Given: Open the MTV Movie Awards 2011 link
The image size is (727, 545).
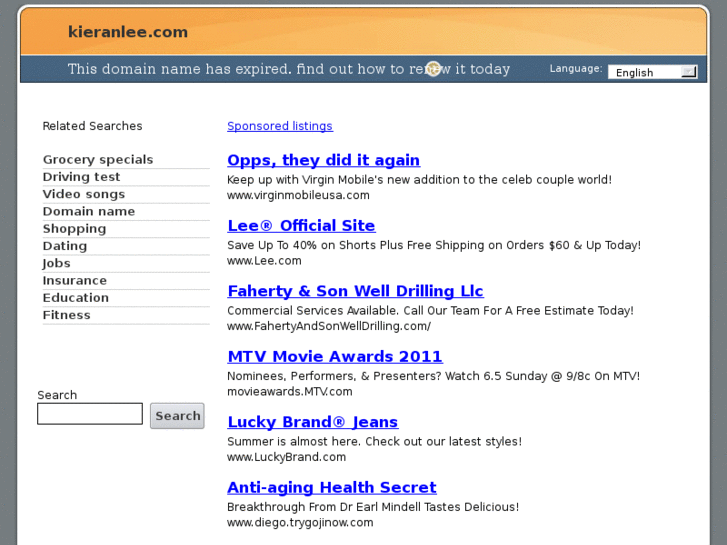Looking at the screenshot, I should click(335, 356).
